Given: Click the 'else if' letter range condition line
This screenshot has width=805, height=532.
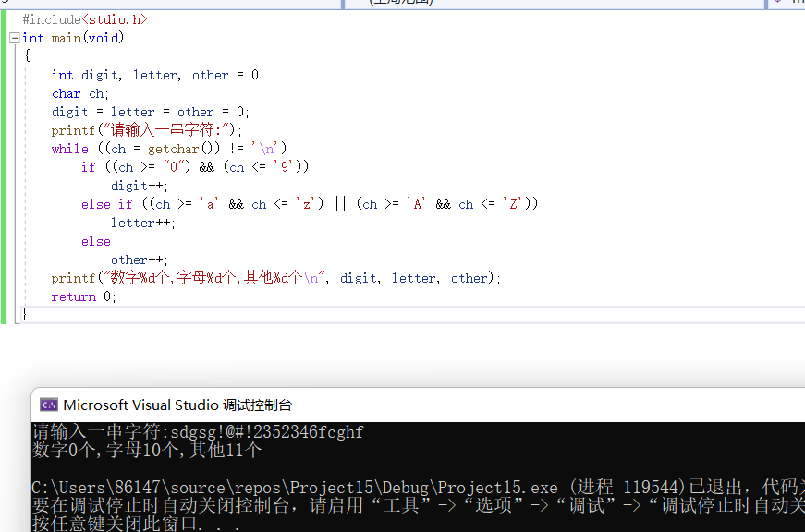Looking at the screenshot, I should tap(310, 204).
